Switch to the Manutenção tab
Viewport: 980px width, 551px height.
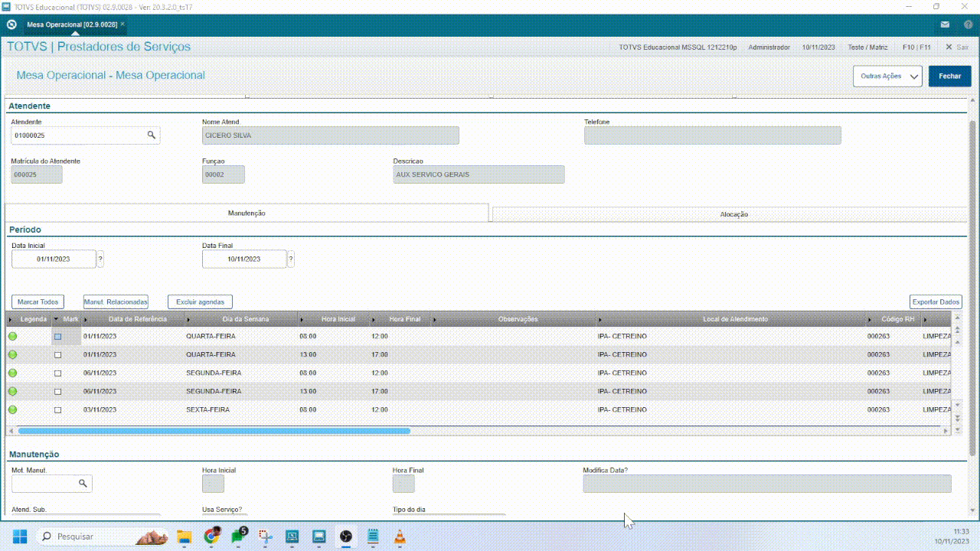247,213
